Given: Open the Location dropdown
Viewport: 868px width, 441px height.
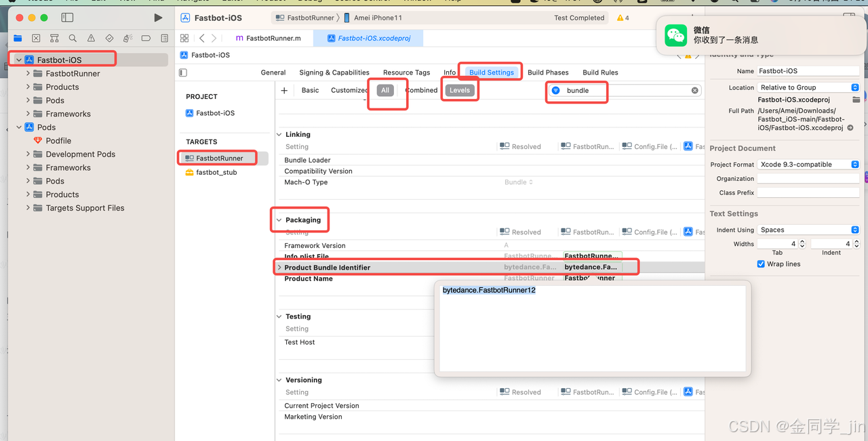Looking at the screenshot, I should (x=808, y=87).
